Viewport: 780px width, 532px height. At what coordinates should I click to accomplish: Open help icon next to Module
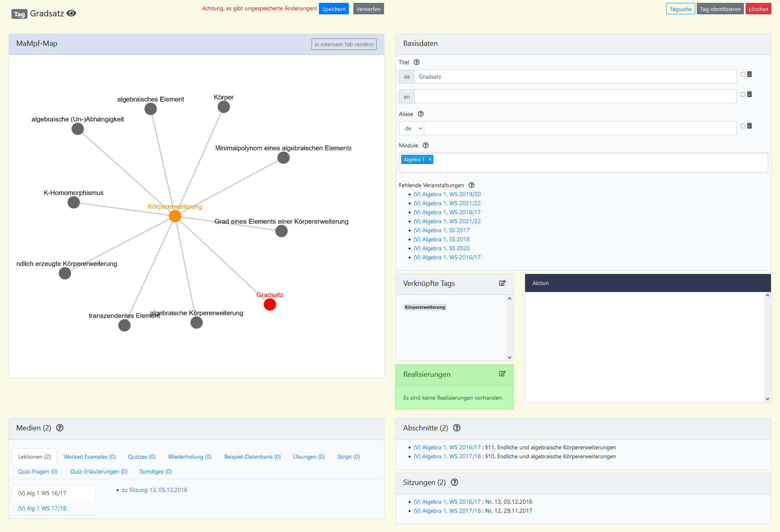pos(425,145)
